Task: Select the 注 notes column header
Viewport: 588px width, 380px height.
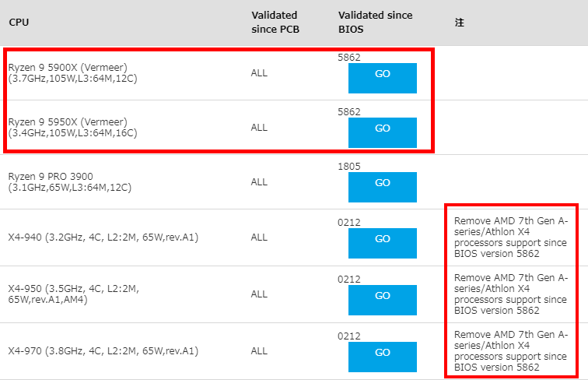Action: click(460, 23)
